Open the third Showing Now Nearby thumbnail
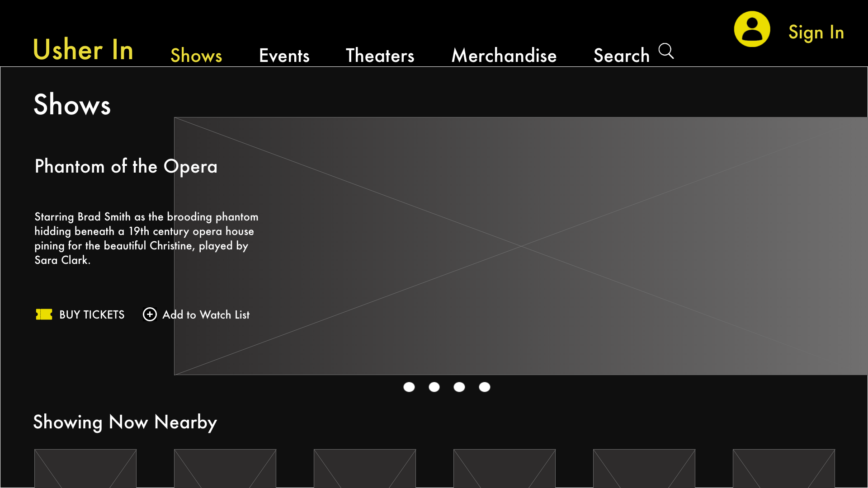The image size is (868, 488). coord(365,469)
